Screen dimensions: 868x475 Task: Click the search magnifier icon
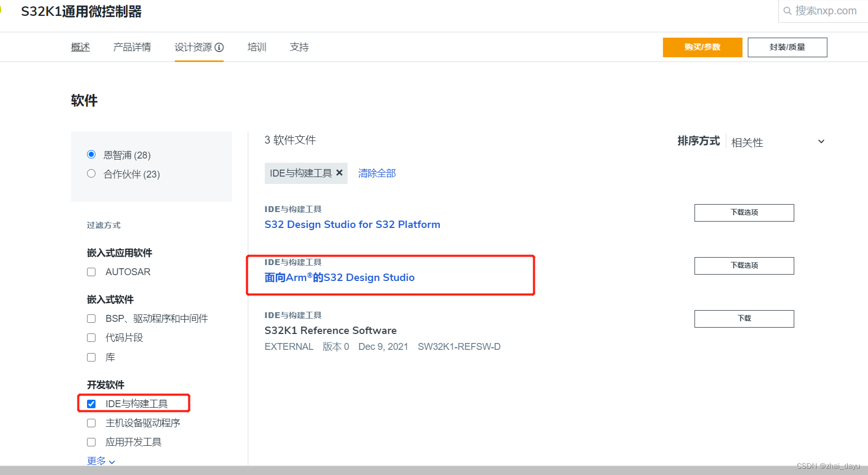tap(787, 11)
